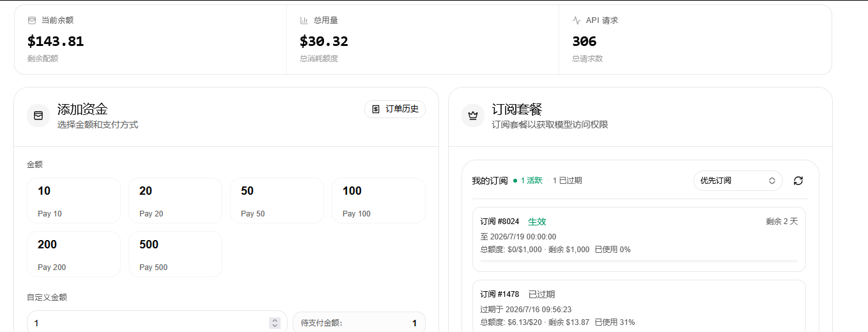Click the wallet icon beside 当前余额
This screenshot has height=332, width=868.
[32, 20]
